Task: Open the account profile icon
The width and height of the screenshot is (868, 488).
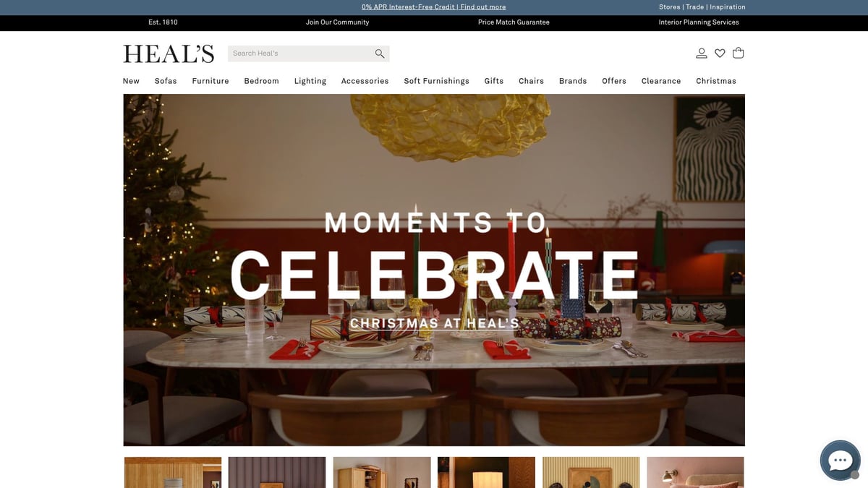Action: coord(702,53)
